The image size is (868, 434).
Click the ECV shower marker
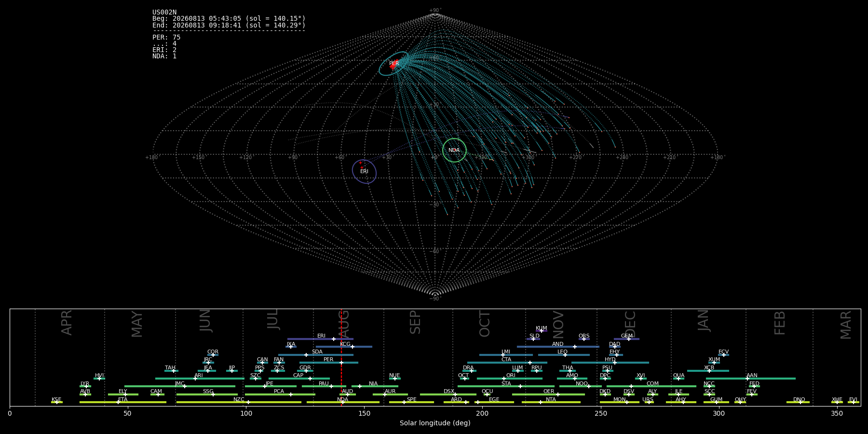723,355
